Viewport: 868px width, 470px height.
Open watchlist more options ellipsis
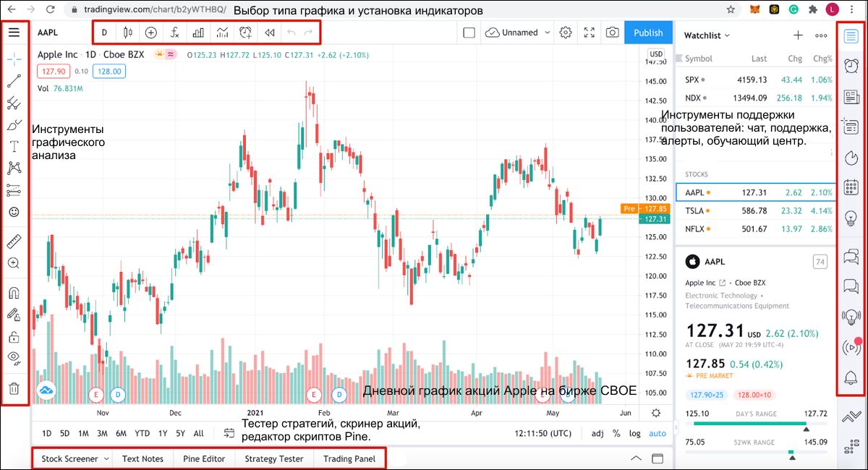point(821,35)
